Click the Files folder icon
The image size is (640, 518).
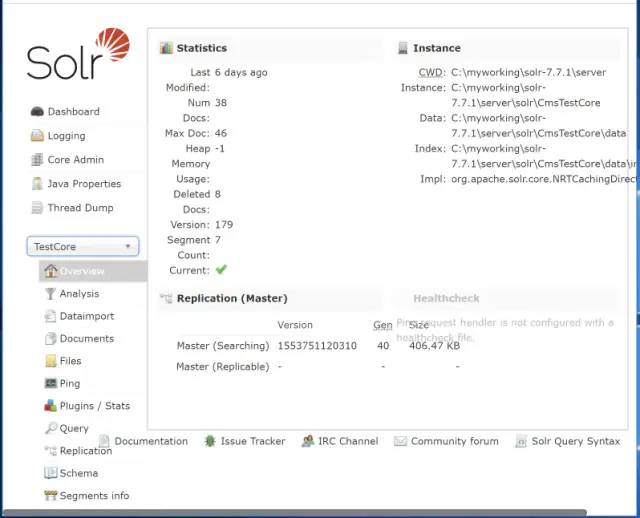(51, 361)
